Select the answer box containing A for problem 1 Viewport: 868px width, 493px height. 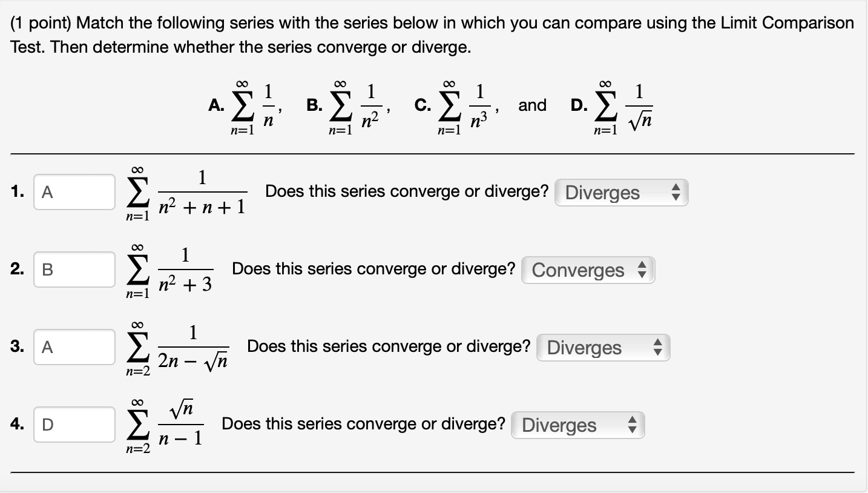click(74, 192)
